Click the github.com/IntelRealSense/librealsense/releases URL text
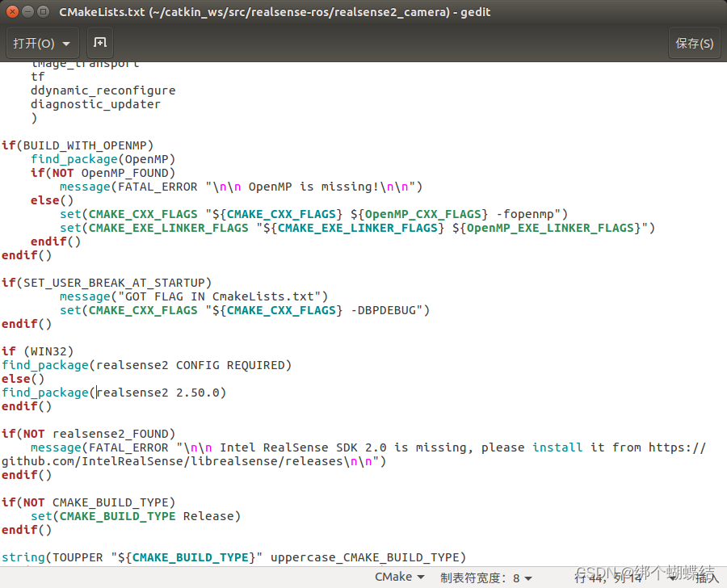This screenshot has width=727, height=588. click(x=172, y=461)
